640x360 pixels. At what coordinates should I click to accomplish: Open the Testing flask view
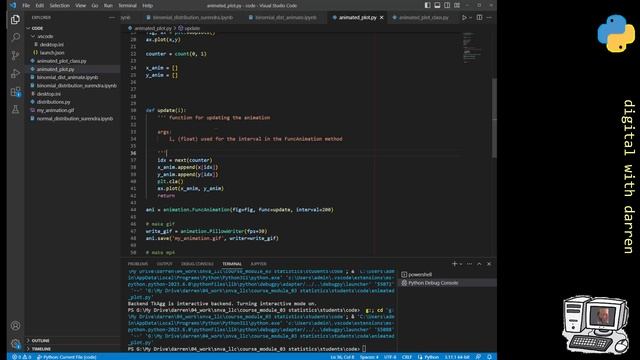[x=16, y=109]
